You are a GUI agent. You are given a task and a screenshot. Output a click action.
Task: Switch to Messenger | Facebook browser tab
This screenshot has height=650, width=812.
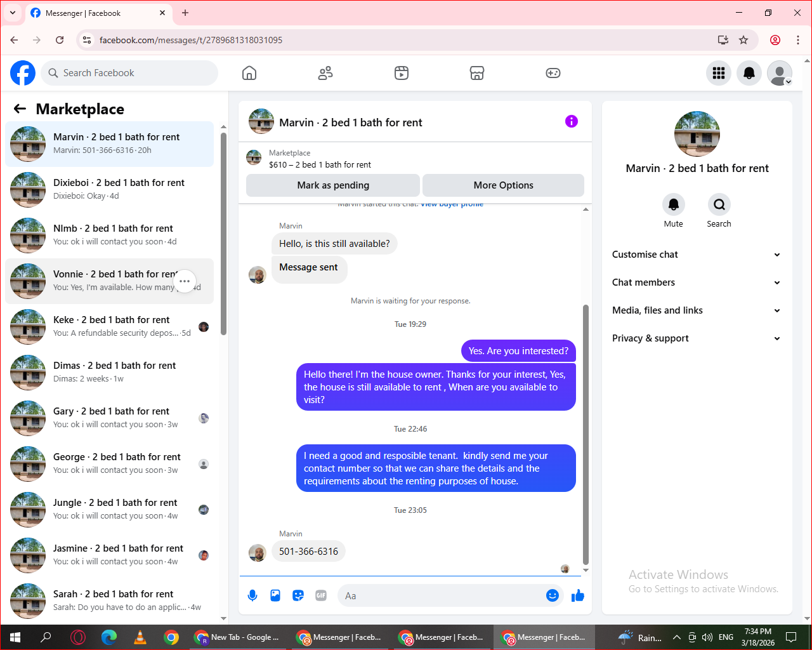coord(98,13)
